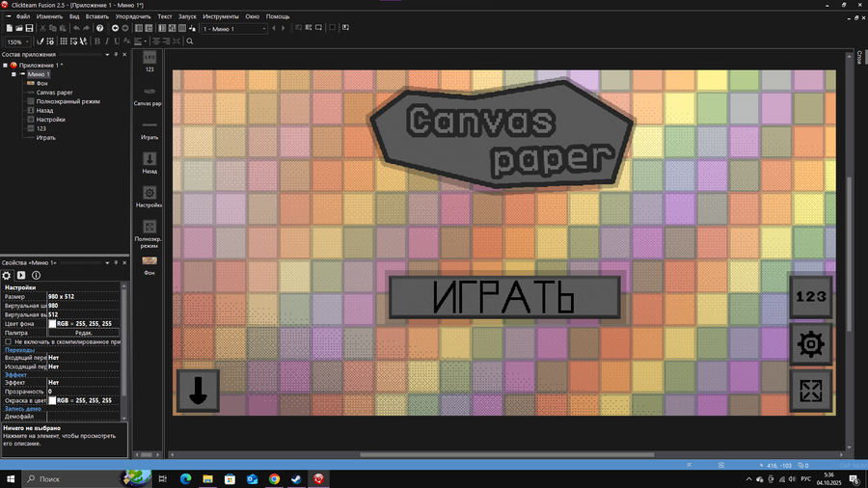Image resolution: width=868 pixels, height=488 pixels.
Task: Go to next frame arrow
Action: 284,28
